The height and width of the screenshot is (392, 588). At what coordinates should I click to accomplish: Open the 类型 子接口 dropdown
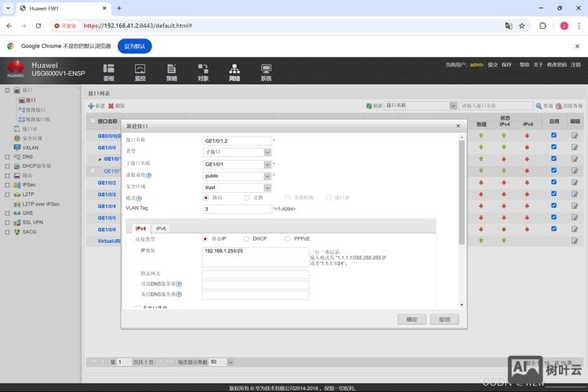267,151
